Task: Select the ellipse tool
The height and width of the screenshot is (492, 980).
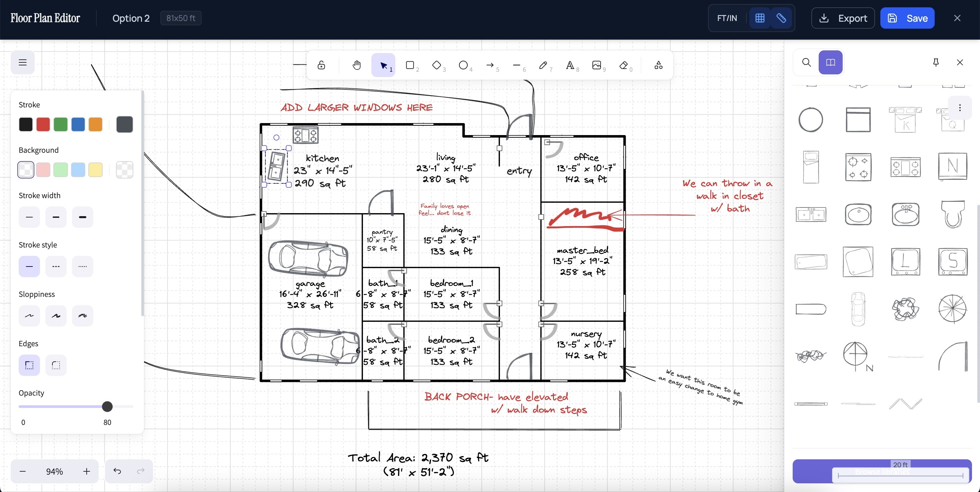Action: (463, 65)
